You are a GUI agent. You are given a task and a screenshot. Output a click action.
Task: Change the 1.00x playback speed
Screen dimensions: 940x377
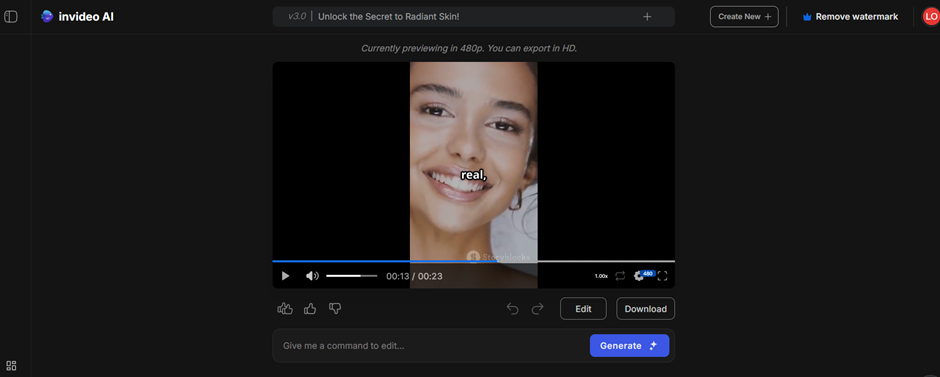pos(601,276)
